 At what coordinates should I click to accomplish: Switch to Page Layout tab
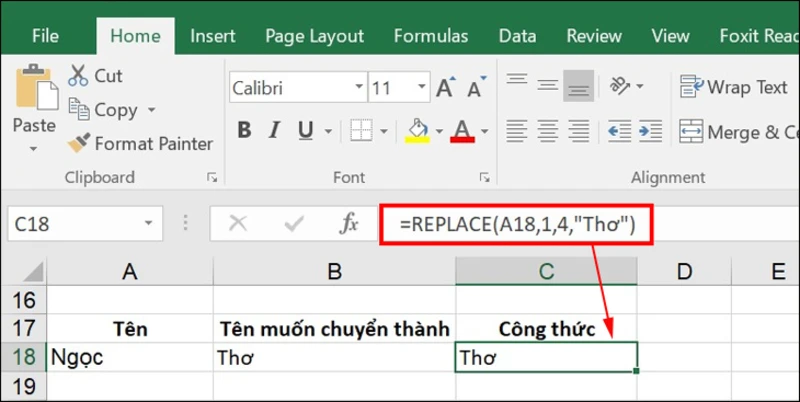coord(315,36)
